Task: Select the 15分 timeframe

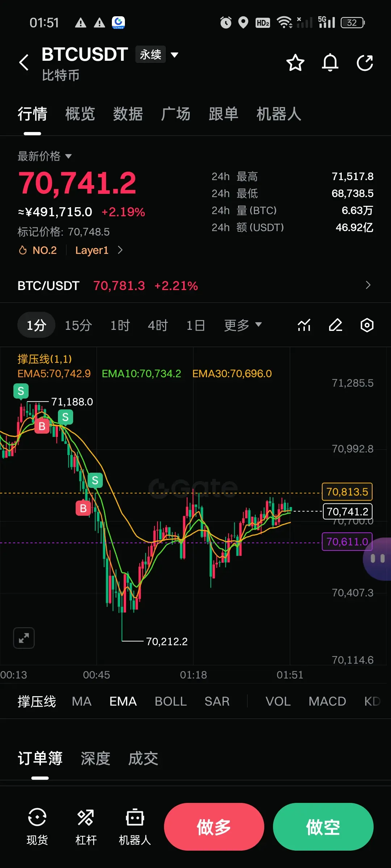Action: (78, 325)
